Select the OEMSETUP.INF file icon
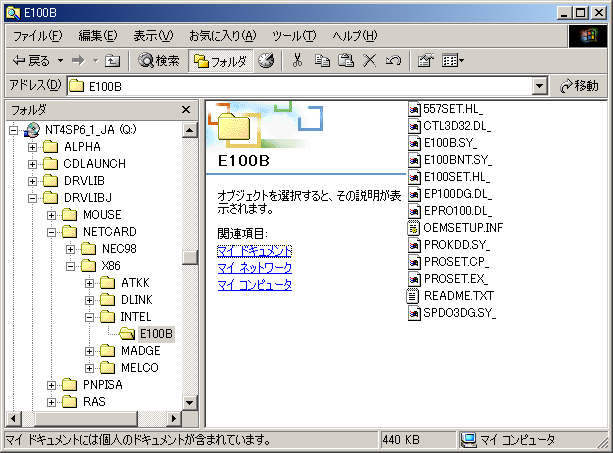 414,228
